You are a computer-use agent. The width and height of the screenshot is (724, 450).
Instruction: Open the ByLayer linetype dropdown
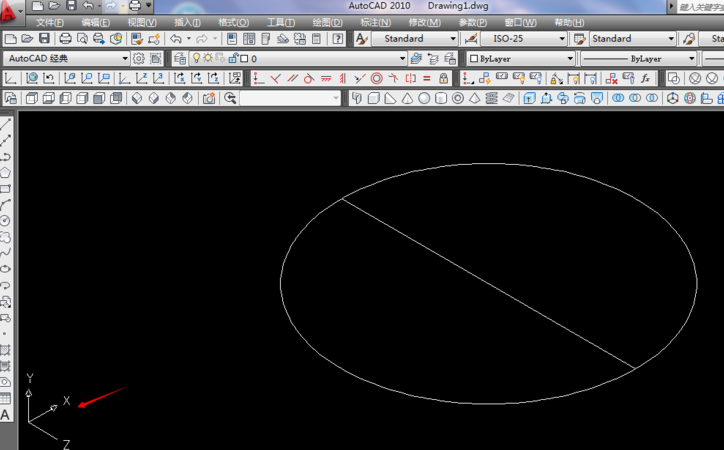(x=692, y=59)
